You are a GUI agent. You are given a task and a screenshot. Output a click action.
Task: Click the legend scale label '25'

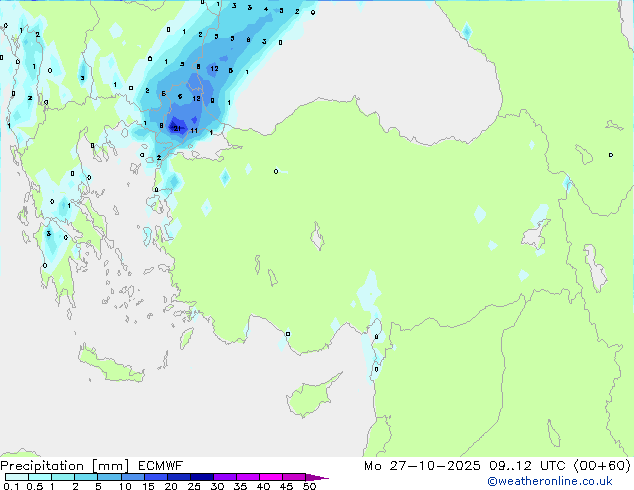194,486
